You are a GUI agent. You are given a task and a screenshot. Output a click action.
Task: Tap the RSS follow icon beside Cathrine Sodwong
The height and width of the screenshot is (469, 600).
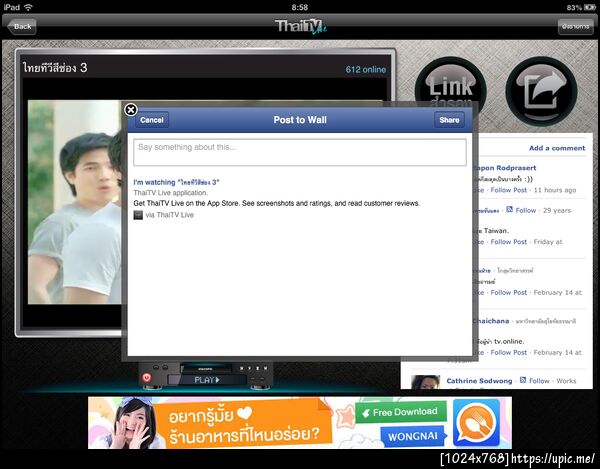coord(523,380)
